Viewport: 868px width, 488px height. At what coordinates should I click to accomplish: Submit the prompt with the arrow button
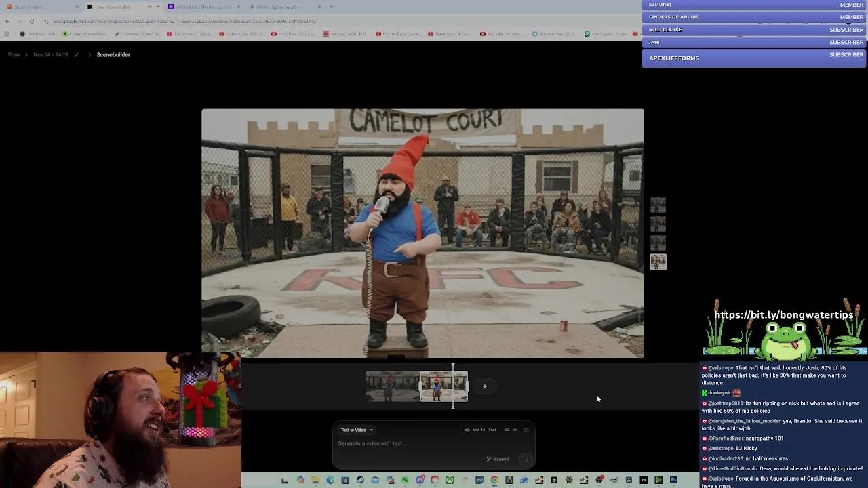click(526, 459)
